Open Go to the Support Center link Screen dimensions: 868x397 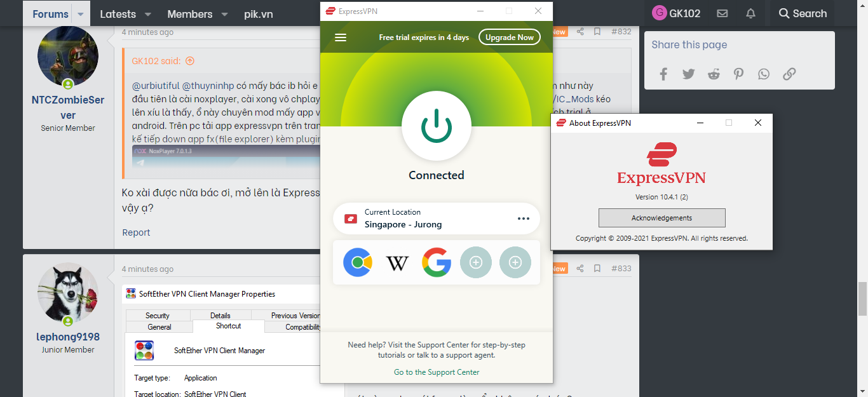pyautogui.click(x=437, y=372)
